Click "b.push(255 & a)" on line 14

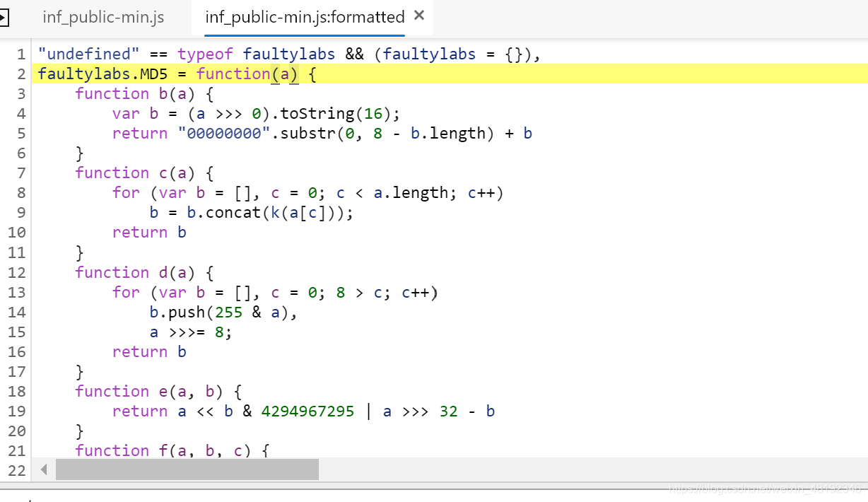220,312
